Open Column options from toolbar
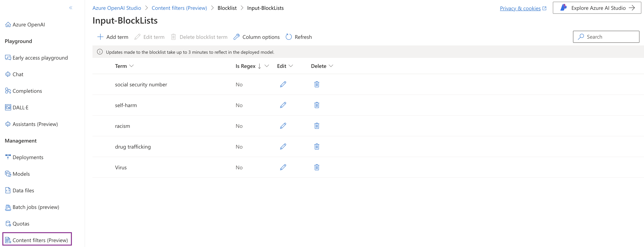 [257, 37]
